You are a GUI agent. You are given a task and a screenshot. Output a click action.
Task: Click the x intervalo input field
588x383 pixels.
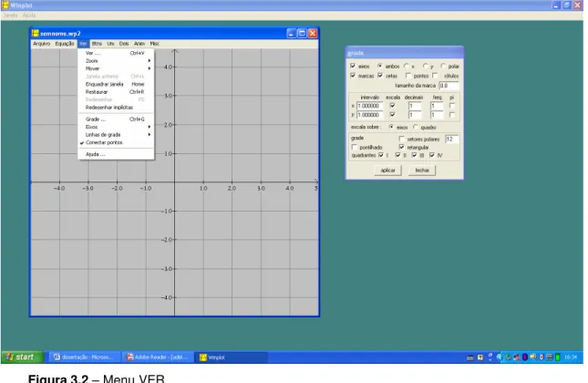(x=370, y=106)
